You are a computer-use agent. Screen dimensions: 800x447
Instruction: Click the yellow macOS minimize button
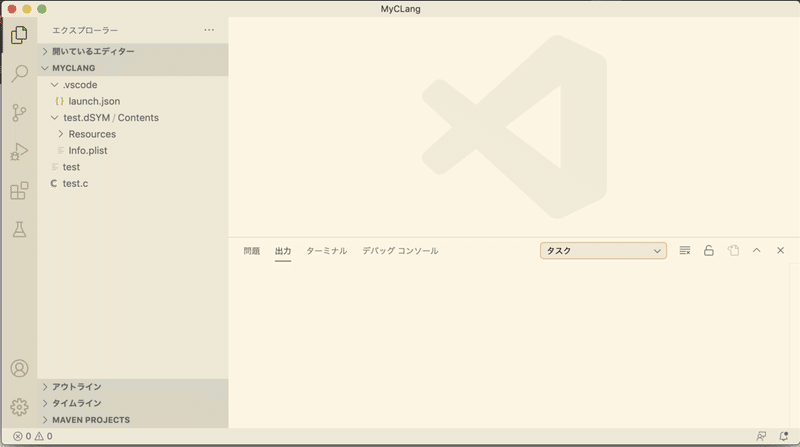[27, 9]
